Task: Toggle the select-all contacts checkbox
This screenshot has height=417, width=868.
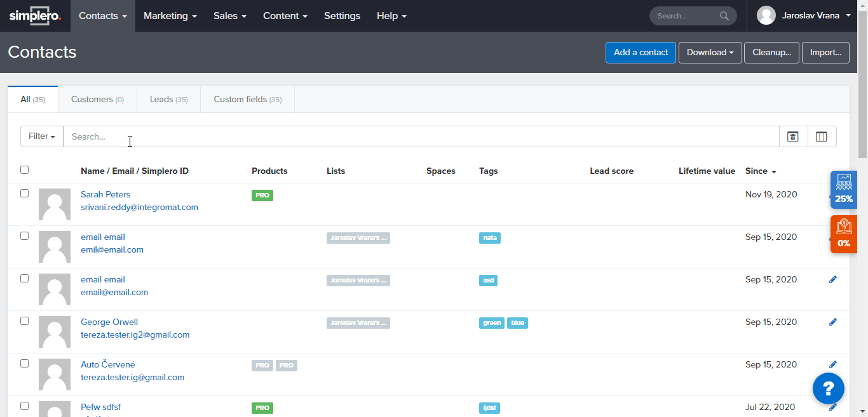Action: point(24,169)
